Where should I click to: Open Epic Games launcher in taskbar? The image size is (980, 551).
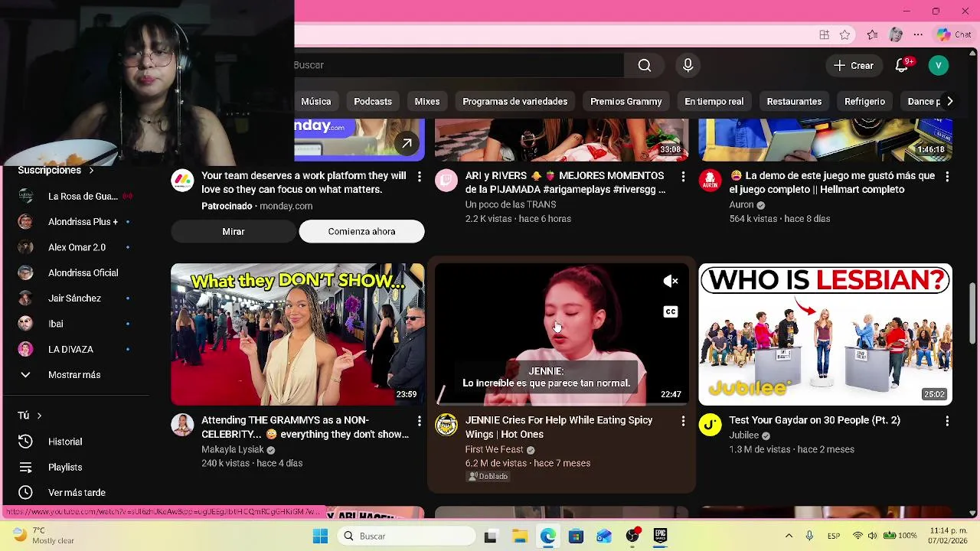tap(660, 536)
